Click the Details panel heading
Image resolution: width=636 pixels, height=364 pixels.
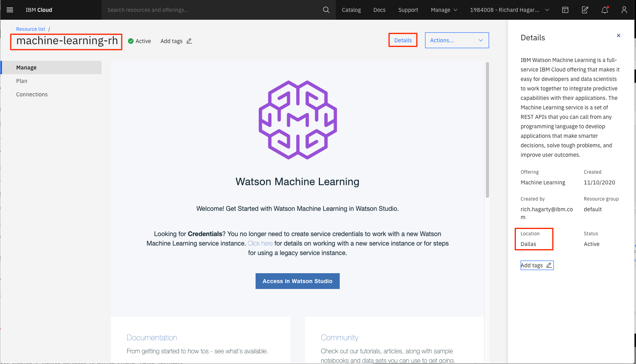[x=533, y=38]
